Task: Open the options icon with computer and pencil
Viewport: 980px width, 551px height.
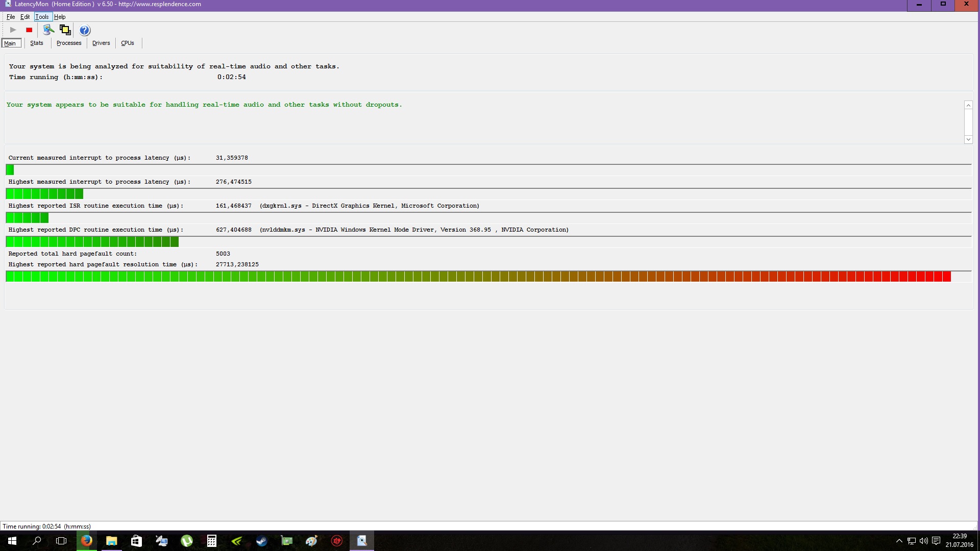Action: (48, 30)
